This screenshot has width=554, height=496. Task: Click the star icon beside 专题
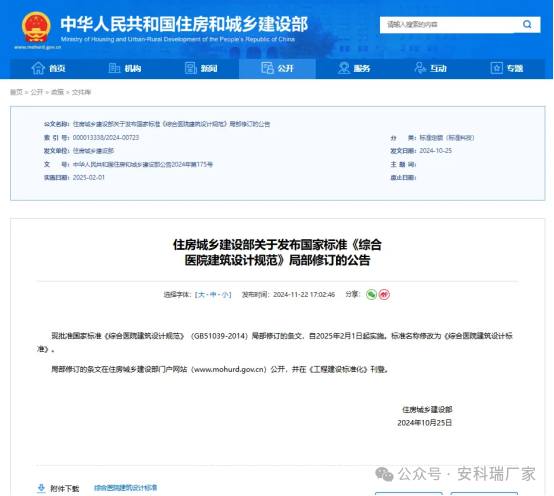pos(496,68)
